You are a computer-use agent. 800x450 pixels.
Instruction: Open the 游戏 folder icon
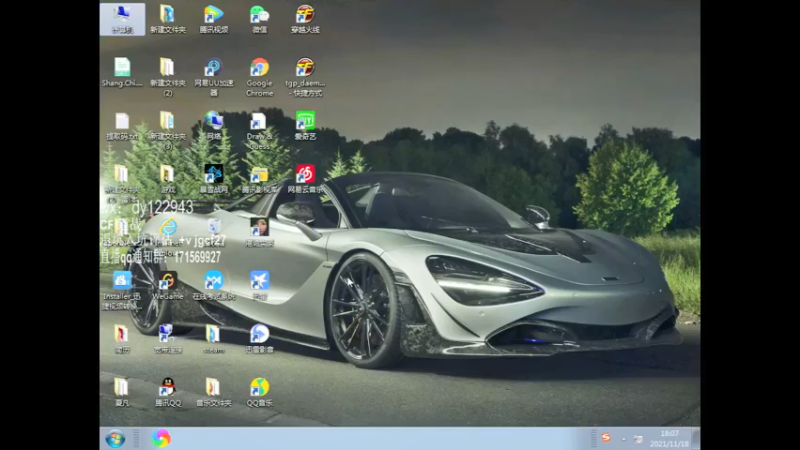point(168,179)
